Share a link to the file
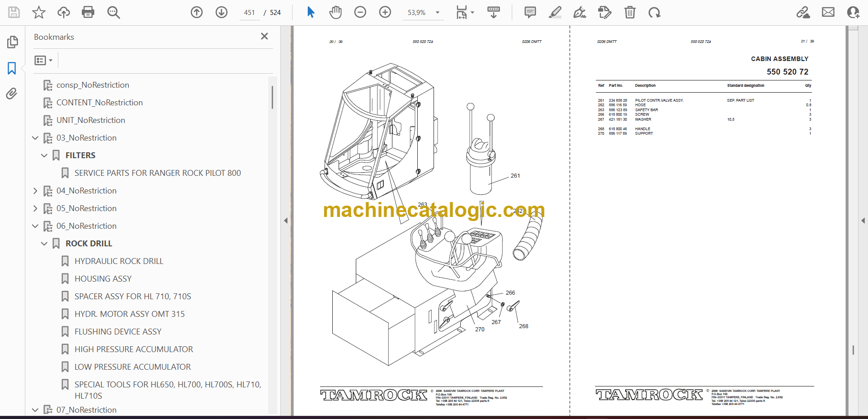The height and width of the screenshot is (419, 868). click(803, 12)
